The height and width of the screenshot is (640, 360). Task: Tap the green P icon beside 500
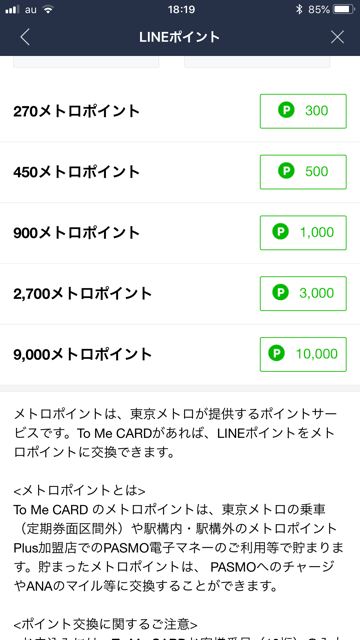click(286, 171)
